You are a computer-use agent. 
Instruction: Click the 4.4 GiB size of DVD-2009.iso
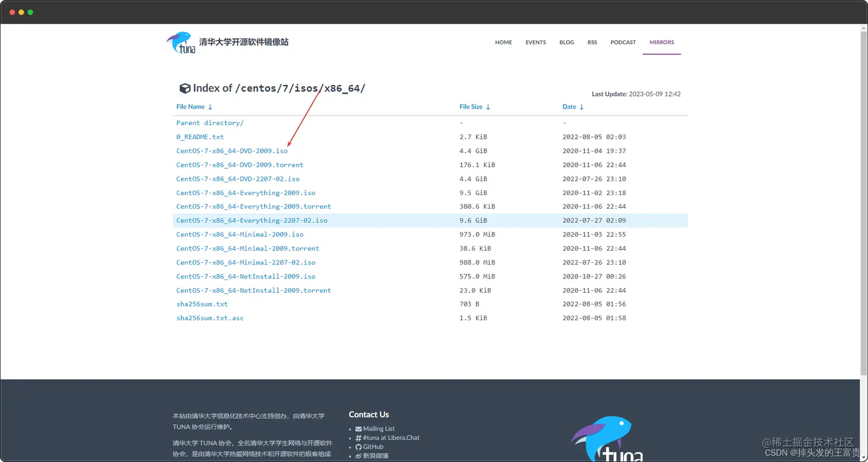point(473,151)
